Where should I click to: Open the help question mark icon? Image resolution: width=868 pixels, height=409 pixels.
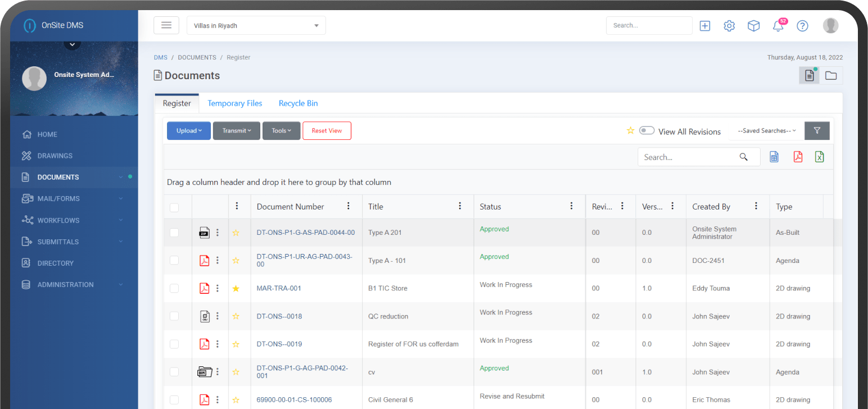pyautogui.click(x=803, y=25)
